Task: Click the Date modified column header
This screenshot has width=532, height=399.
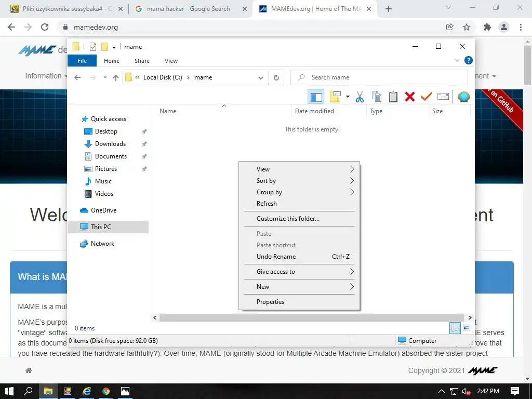Action: (329, 111)
